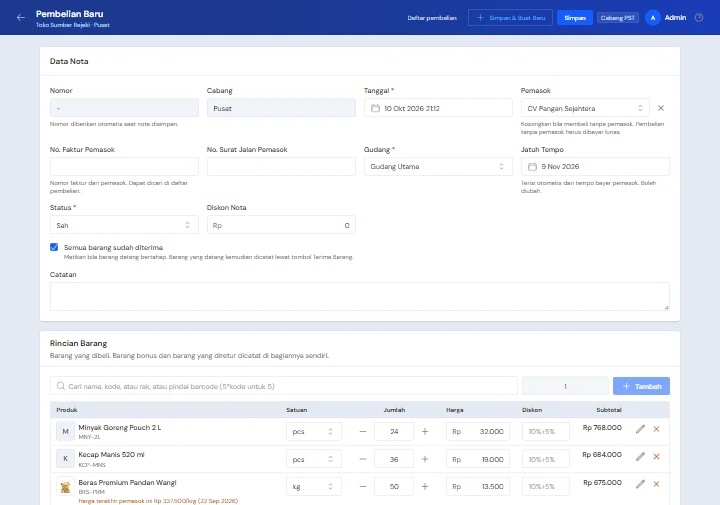Click the Subtotal column header
This screenshot has width=720, height=505.
[x=609, y=410]
